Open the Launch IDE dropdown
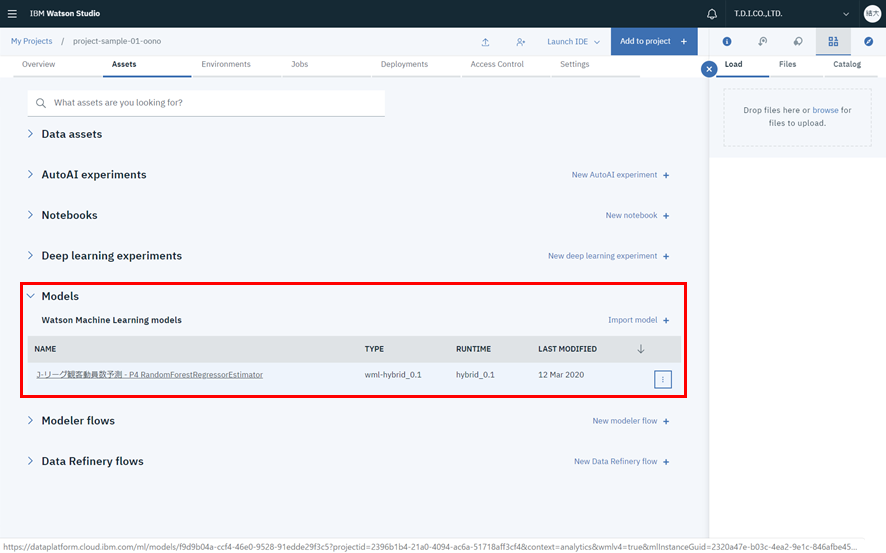The image size is (886, 553). pos(573,42)
